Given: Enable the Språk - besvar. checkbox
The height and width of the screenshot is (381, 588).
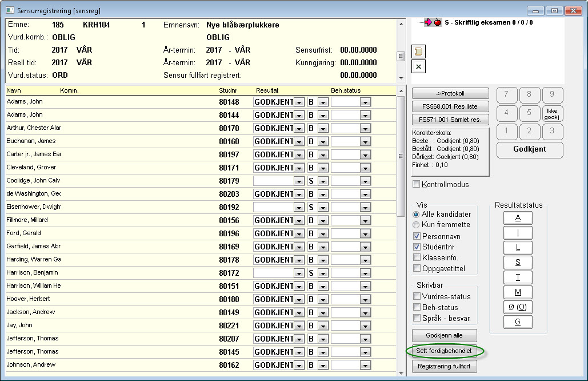Looking at the screenshot, I should [417, 318].
